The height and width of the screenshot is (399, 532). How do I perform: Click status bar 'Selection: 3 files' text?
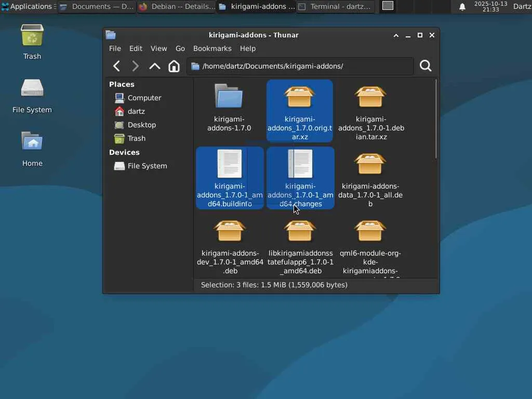pyautogui.click(x=274, y=285)
